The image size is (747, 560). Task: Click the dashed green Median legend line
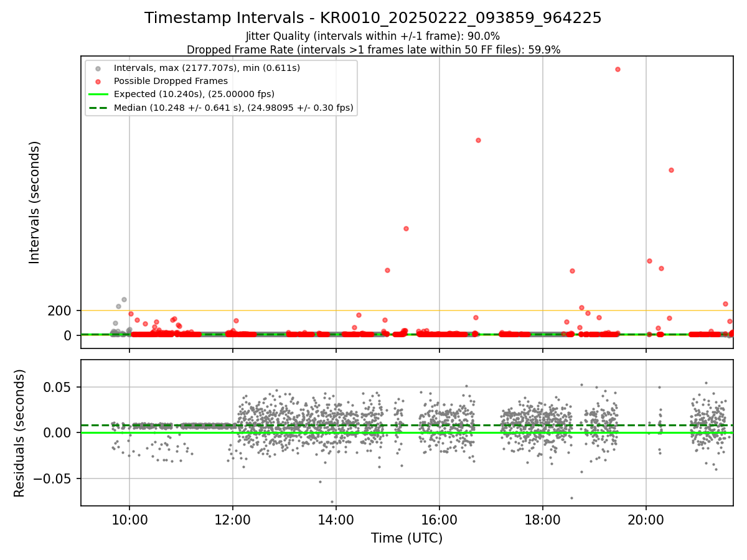(98, 108)
